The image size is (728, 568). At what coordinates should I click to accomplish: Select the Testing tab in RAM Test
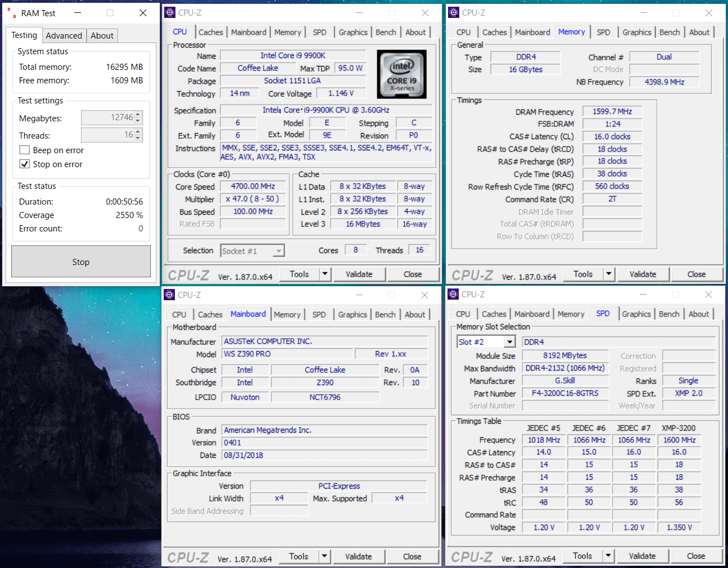[24, 35]
